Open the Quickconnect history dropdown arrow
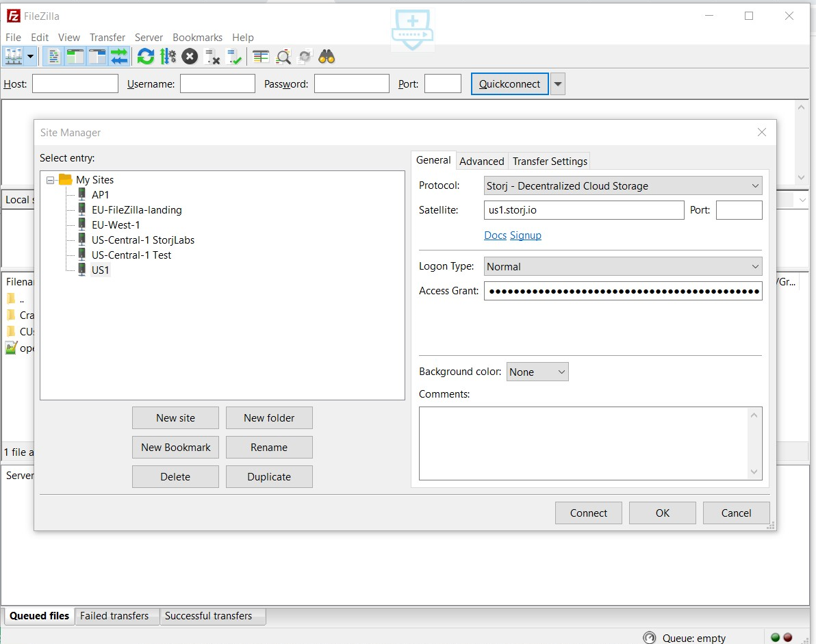This screenshot has height=644, width=816. (558, 83)
